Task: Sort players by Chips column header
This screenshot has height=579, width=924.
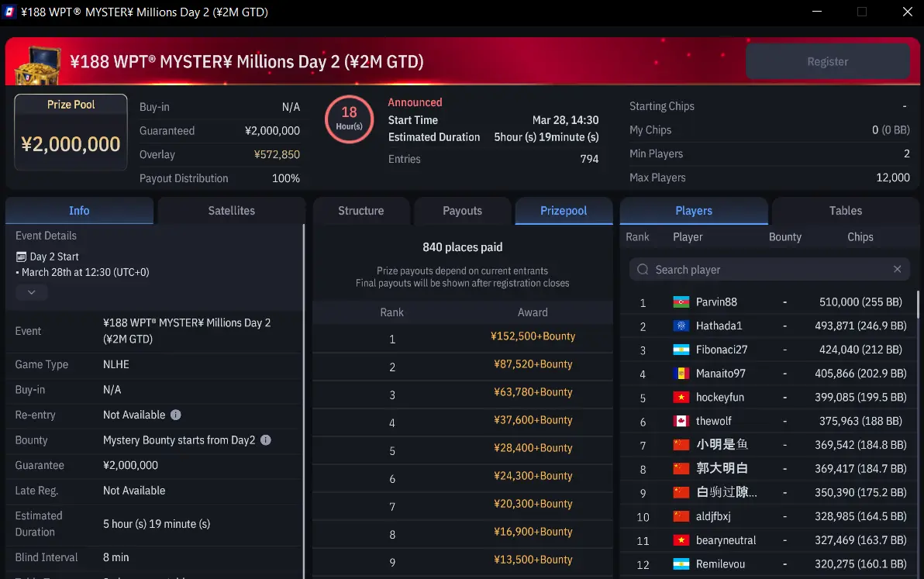Action: tap(860, 237)
